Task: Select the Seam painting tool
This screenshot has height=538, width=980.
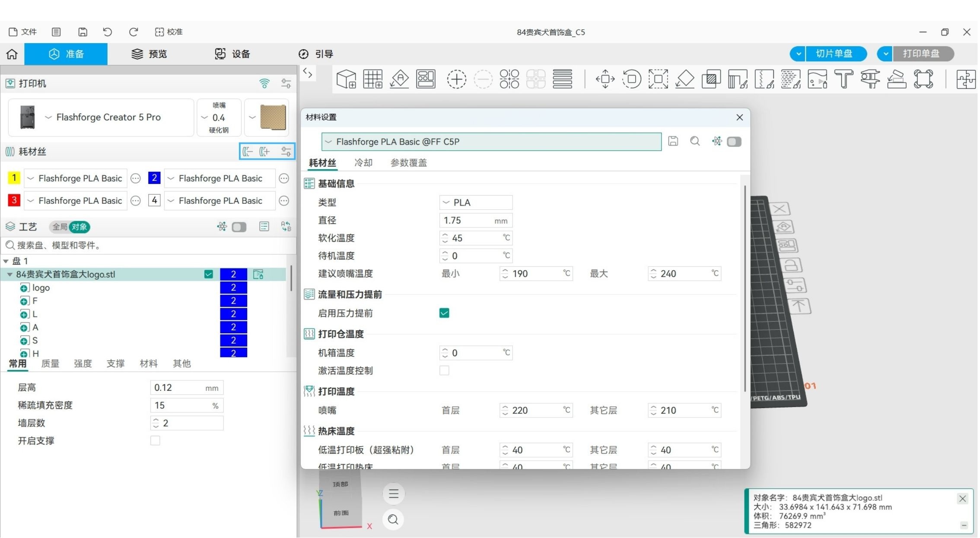Action: (764, 79)
